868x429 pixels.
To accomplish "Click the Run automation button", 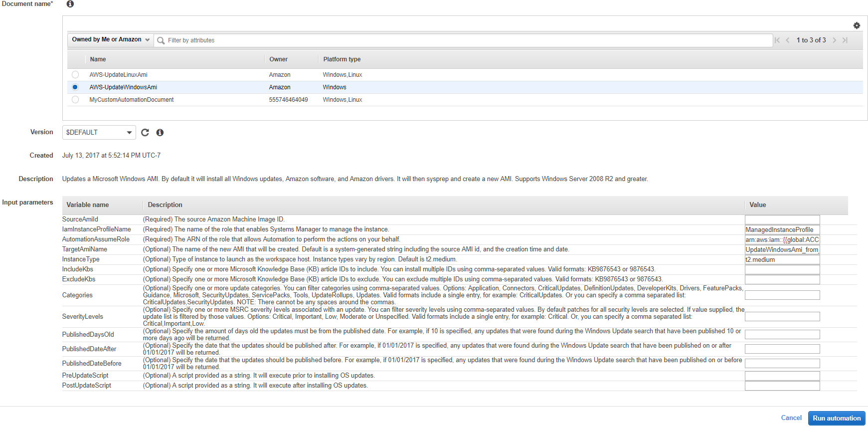I will click(x=837, y=418).
